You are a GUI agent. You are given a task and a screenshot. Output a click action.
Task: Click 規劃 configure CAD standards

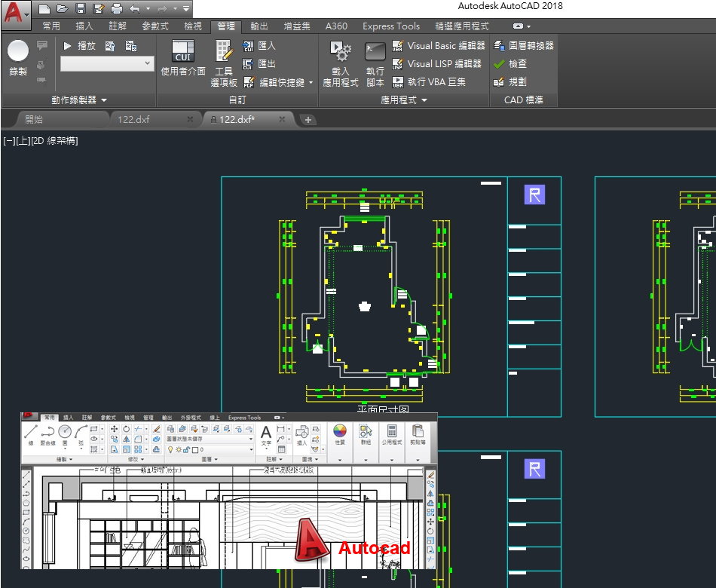[x=510, y=81]
